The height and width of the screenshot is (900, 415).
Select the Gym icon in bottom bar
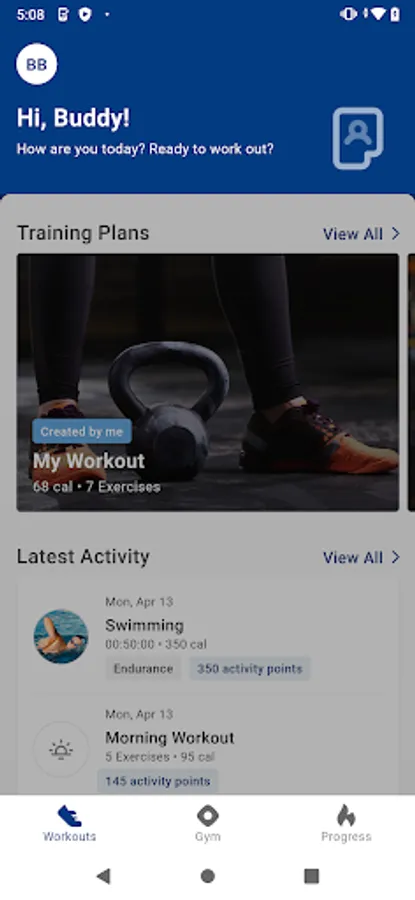(207, 816)
